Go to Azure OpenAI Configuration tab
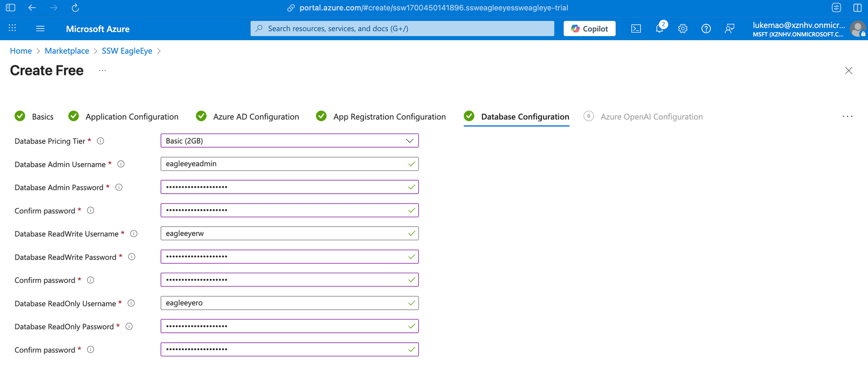 click(643, 116)
